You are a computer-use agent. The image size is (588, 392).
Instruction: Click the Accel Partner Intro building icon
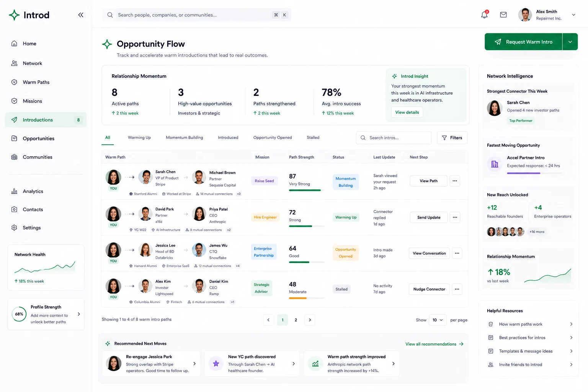click(x=495, y=164)
